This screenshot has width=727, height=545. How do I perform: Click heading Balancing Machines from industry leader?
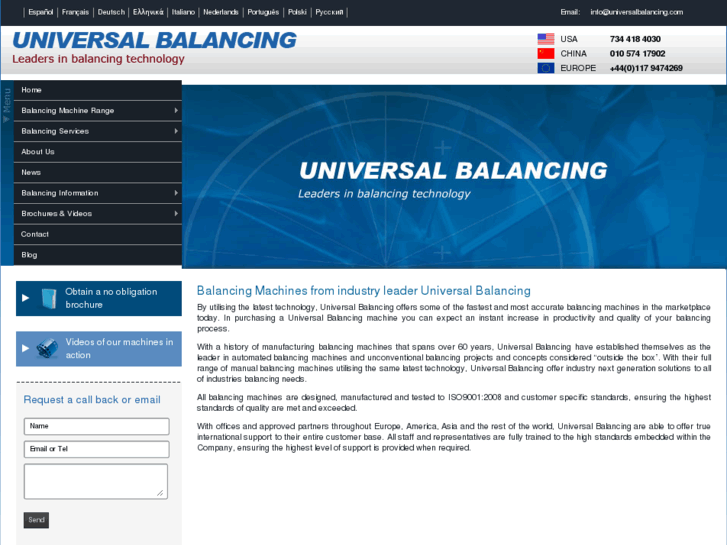[x=364, y=291]
